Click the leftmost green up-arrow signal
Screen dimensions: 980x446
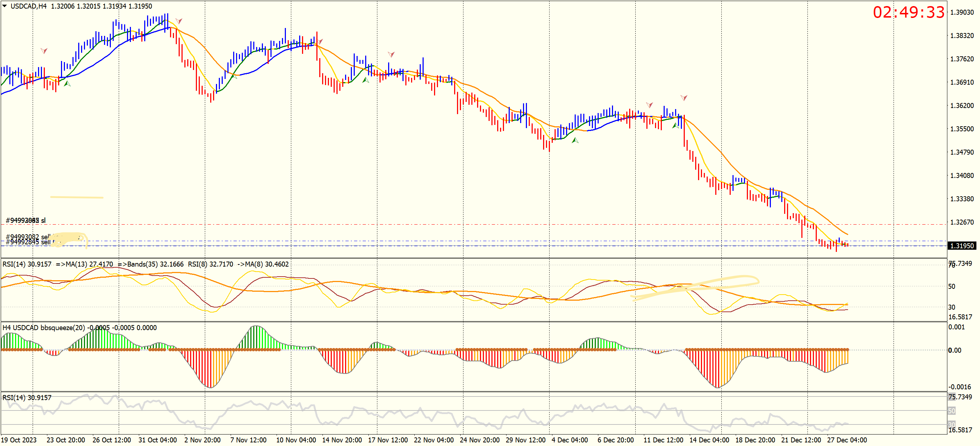click(67, 84)
